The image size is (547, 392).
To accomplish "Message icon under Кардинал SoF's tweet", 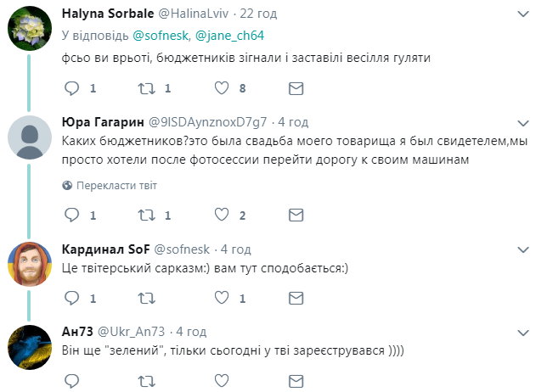I will pos(296,298).
